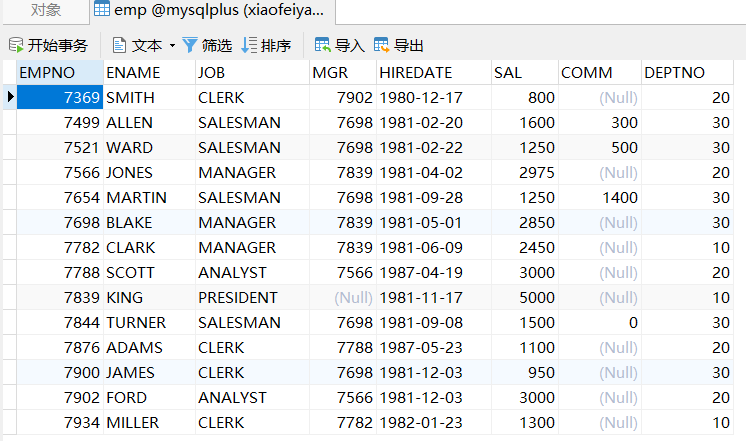Select EMPNO cell 7934

[60, 422]
